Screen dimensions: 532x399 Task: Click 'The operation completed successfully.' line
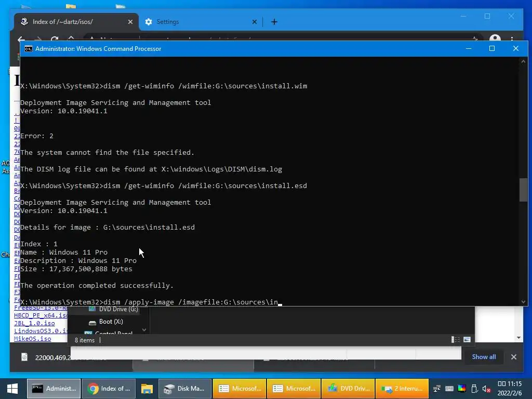tap(97, 286)
